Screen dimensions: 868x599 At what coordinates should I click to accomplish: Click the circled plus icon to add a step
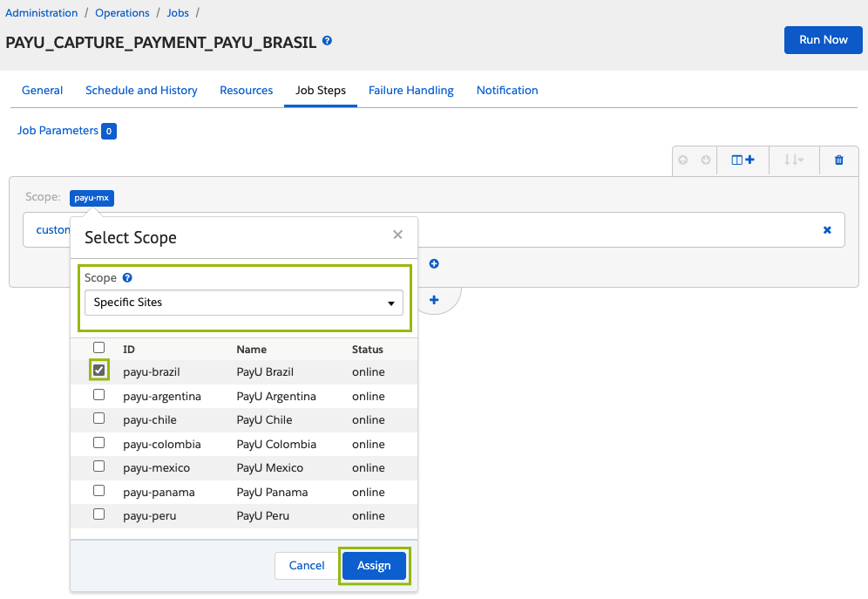434,263
